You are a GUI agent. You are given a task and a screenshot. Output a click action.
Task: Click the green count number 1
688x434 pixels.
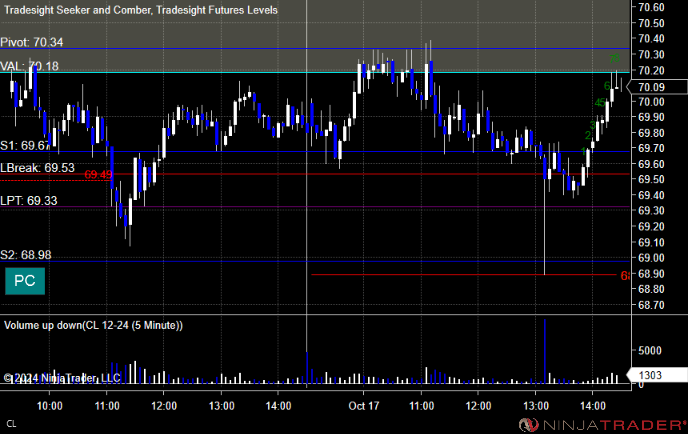[x=583, y=152]
